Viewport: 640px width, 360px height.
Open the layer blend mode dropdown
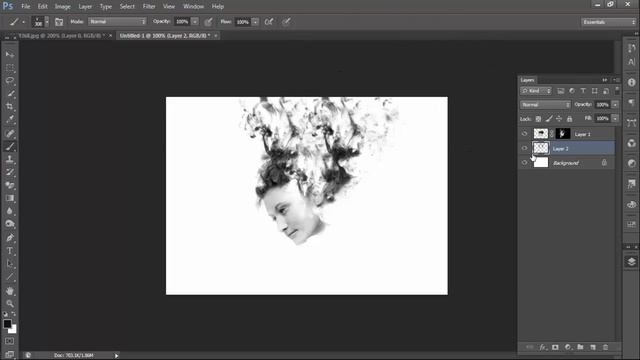[545, 105]
